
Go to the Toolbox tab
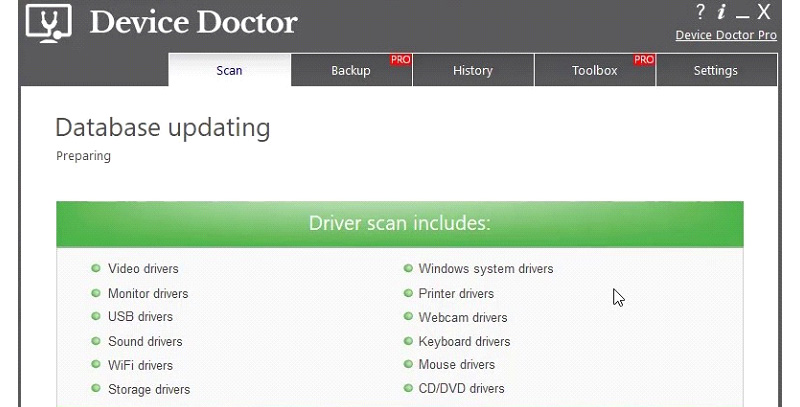tap(594, 70)
